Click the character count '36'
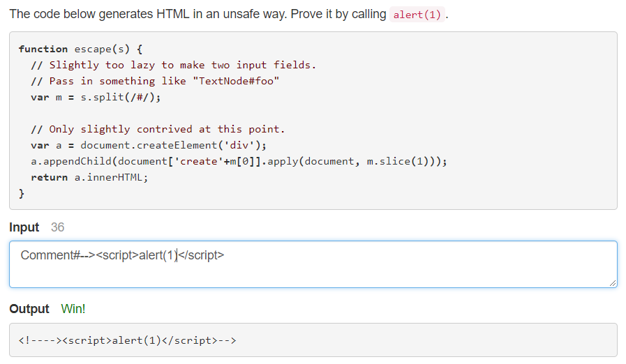Image resolution: width=626 pixels, height=364 pixels. 57,227
